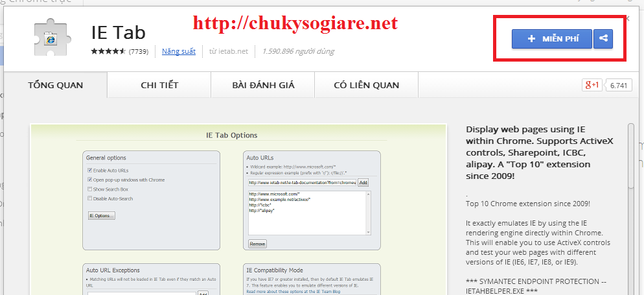Click the blue MIỄN PHÍ install button
This screenshot has height=295, width=644.
click(x=551, y=39)
